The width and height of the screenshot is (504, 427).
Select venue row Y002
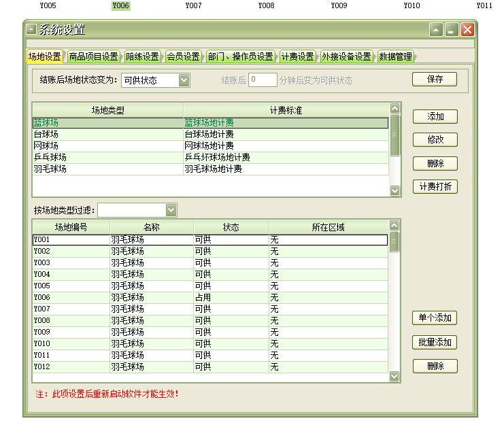coord(210,252)
